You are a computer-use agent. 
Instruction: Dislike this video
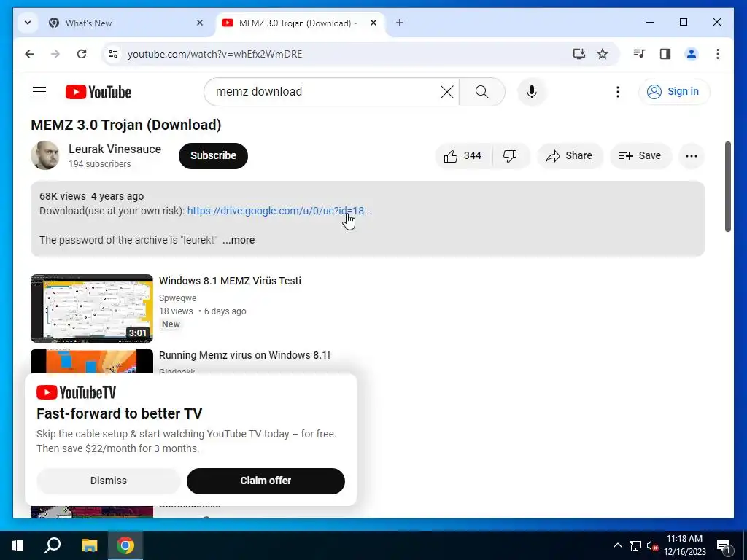(x=510, y=156)
